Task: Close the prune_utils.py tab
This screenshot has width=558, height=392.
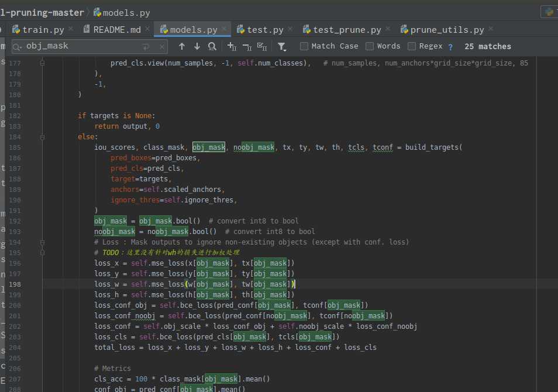Action: point(491,29)
